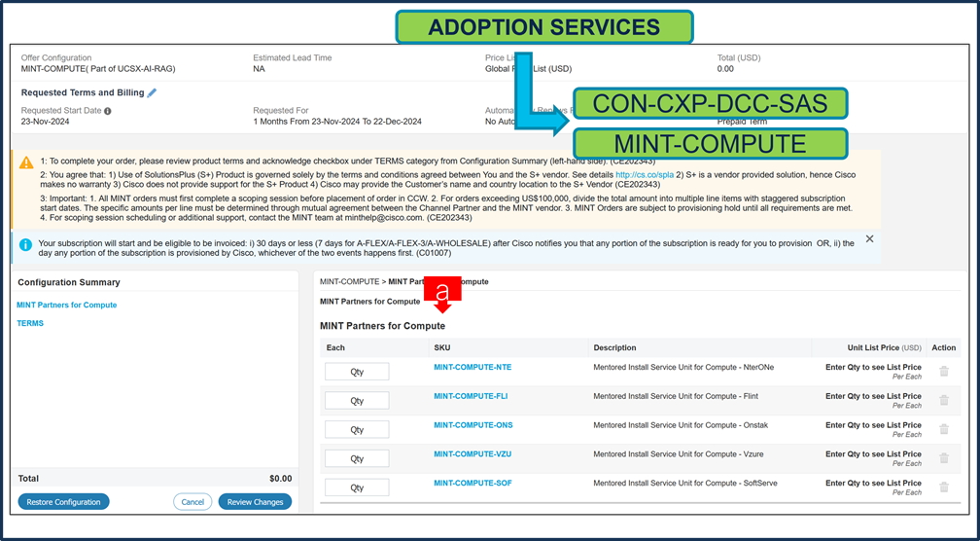Click the Description column header
Viewport: 980px width, 541px height.
615,347
